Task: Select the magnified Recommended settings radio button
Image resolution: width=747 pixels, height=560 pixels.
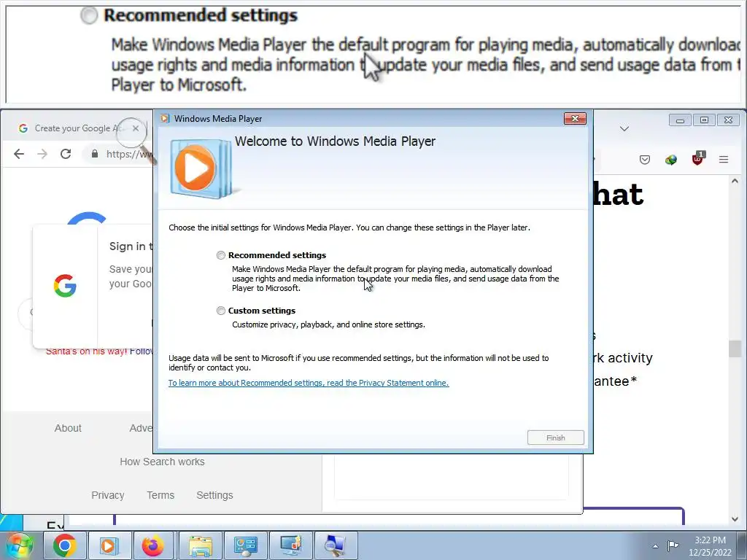Action: pyautogui.click(x=89, y=16)
